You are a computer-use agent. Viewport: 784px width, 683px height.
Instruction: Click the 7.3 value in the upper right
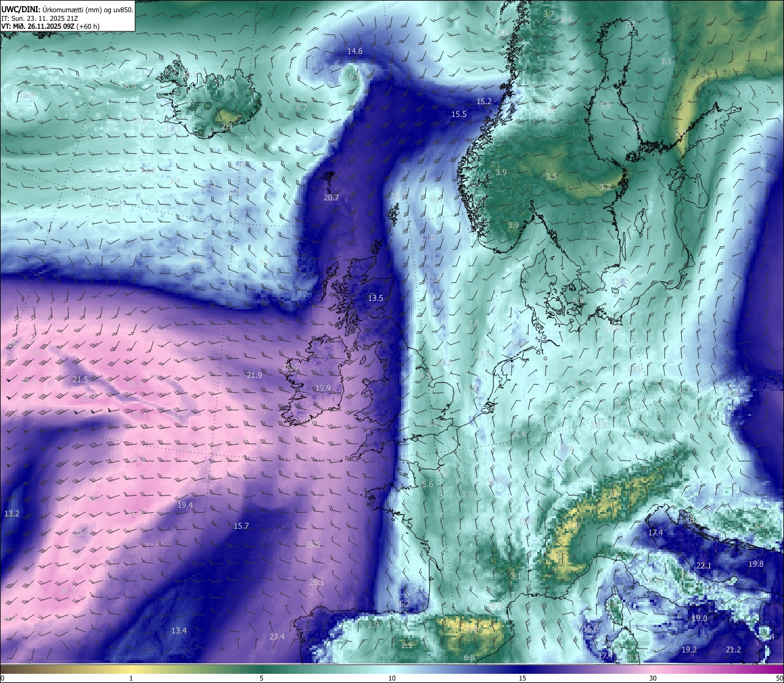(666, 62)
